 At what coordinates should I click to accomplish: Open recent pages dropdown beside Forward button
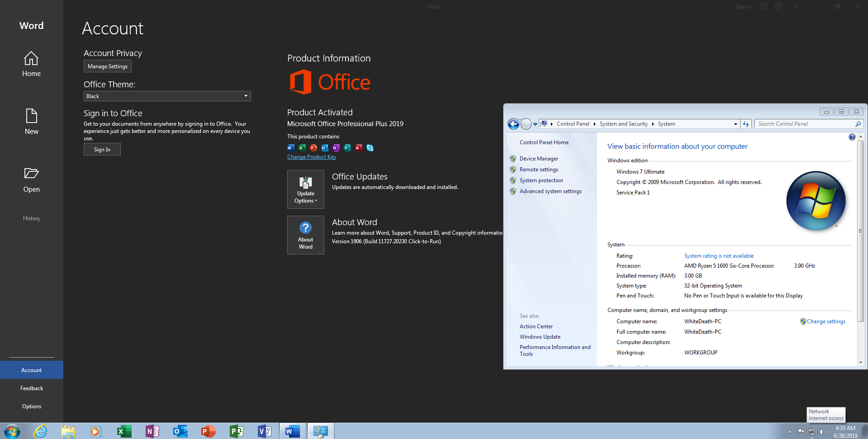click(536, 124)
